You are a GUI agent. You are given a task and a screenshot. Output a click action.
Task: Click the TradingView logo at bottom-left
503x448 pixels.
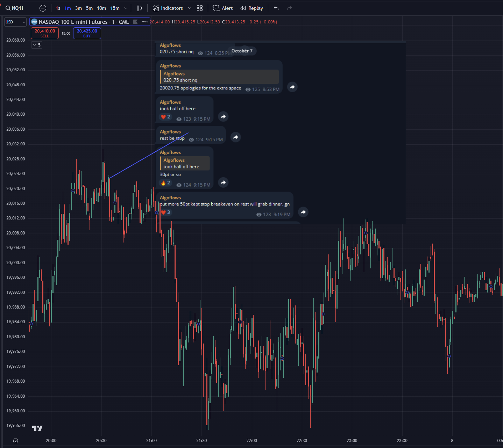[x=37, y=428]
